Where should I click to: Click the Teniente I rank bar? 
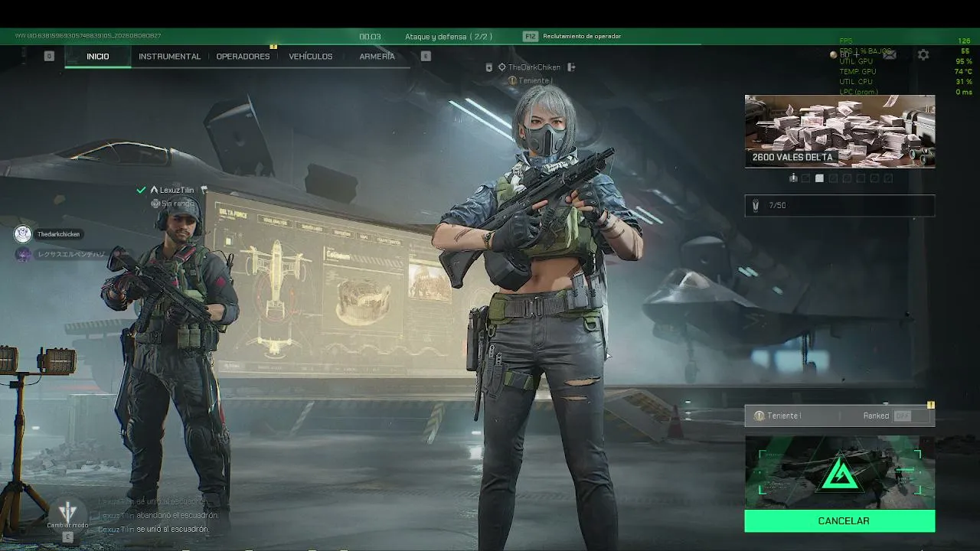[x=840, y=416]
